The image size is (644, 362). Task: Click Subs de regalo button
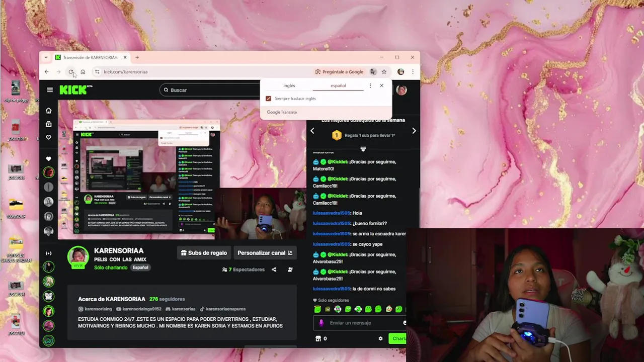[204, 253]
